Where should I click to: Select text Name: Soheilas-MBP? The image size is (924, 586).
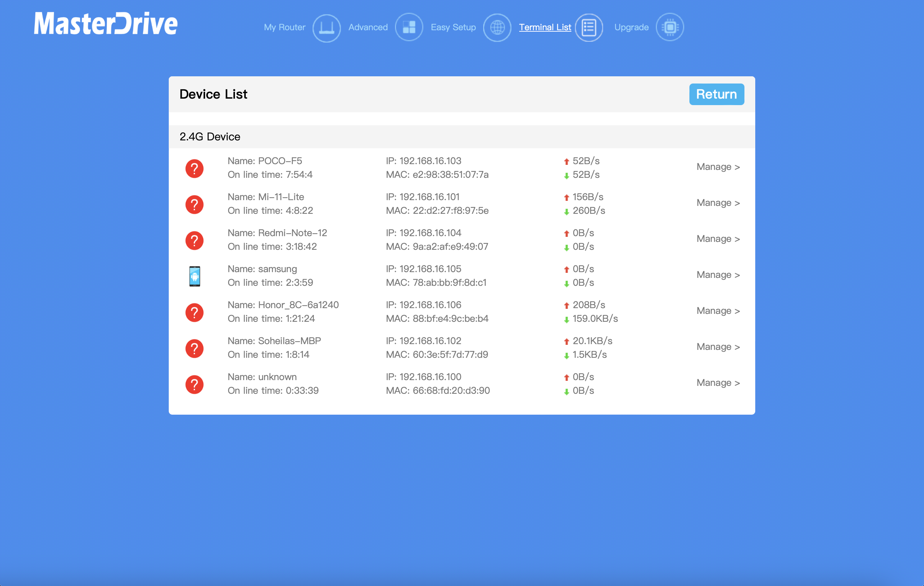pos(275,341)
